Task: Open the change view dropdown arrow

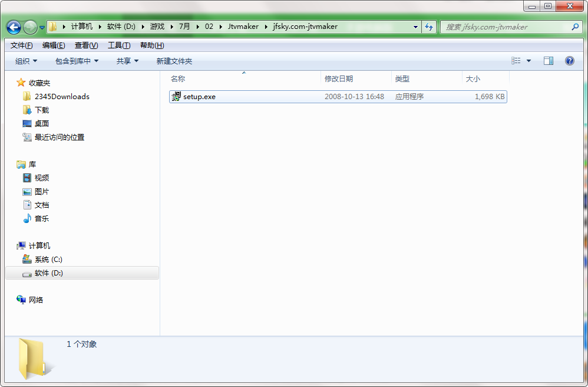Action: pyautogui.click(x=528, y=61)
